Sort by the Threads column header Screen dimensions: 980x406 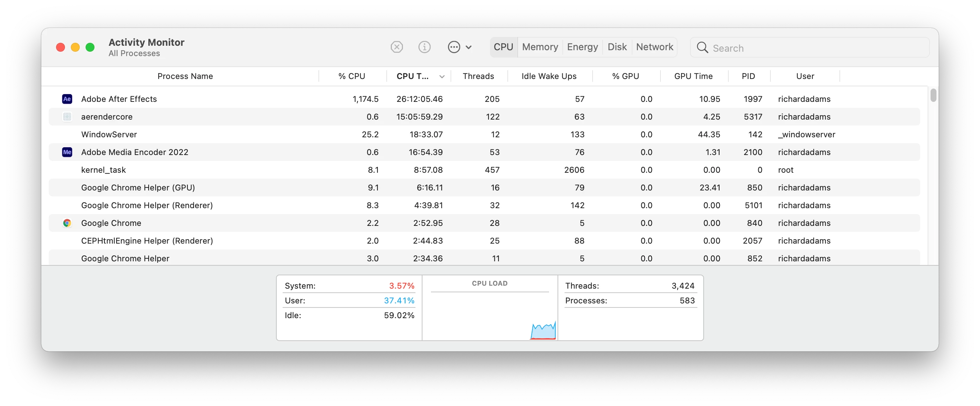(x=478, y=76)
